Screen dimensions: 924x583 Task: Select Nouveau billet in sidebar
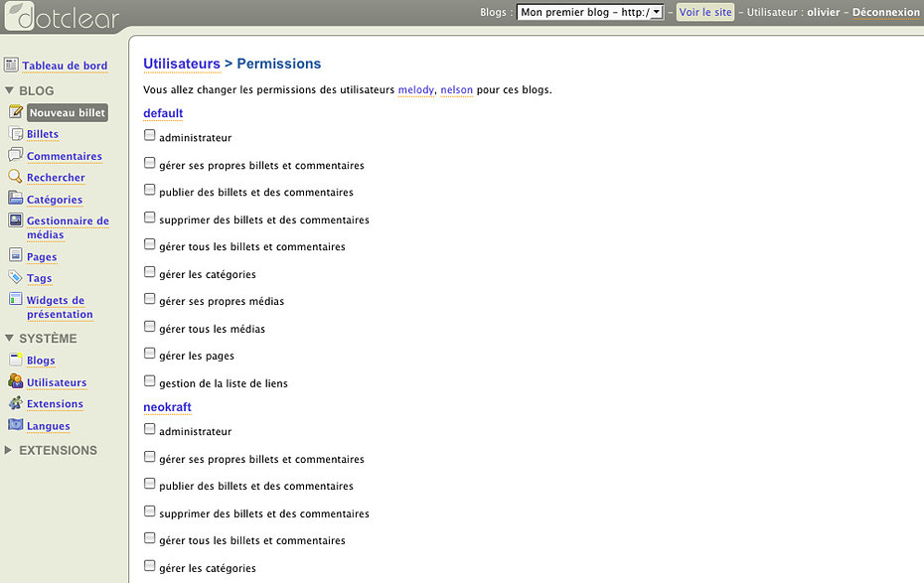coord(67,113)
